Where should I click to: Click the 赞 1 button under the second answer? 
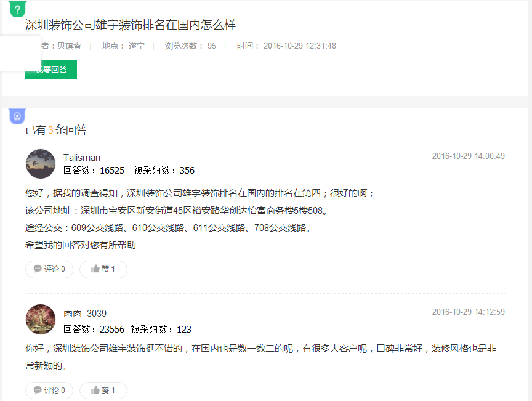103,391
